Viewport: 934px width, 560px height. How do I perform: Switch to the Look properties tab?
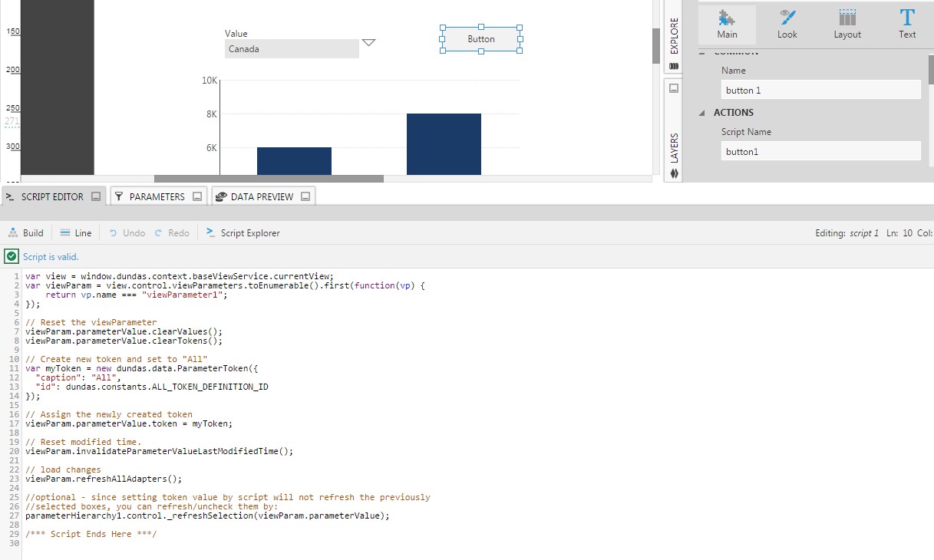point(787,25)
